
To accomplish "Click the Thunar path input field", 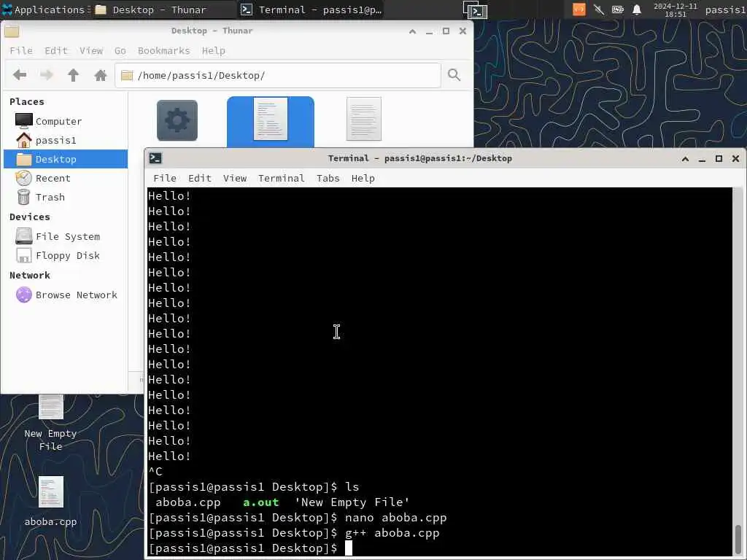I will 278,75.
